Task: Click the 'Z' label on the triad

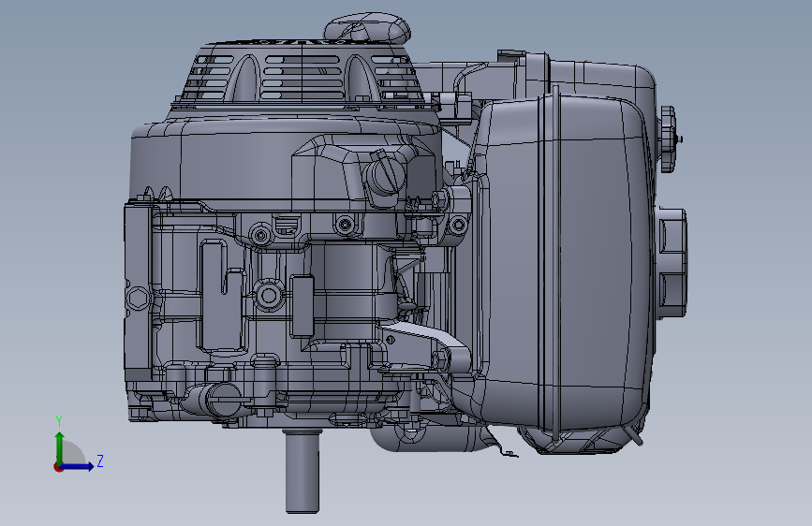Action: pyautogui.click(x=100, y=460)
